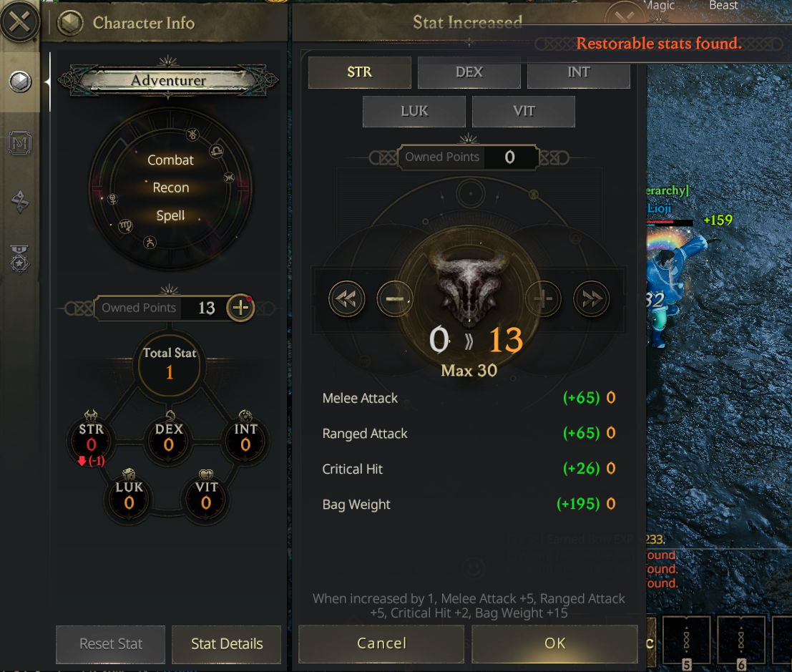Open the Stat Details button
Screen dimensions: 792x672
tap(227, 644)
